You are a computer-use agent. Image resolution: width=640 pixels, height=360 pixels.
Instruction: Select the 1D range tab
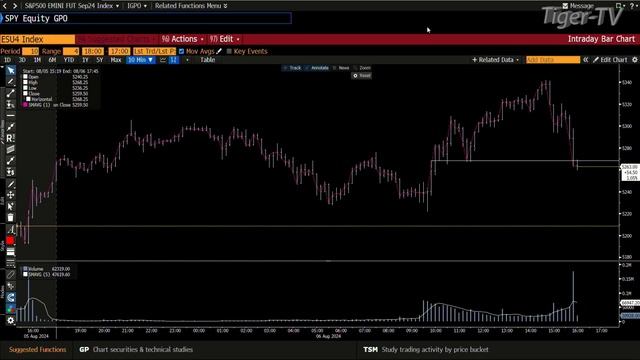coord(7,60)
